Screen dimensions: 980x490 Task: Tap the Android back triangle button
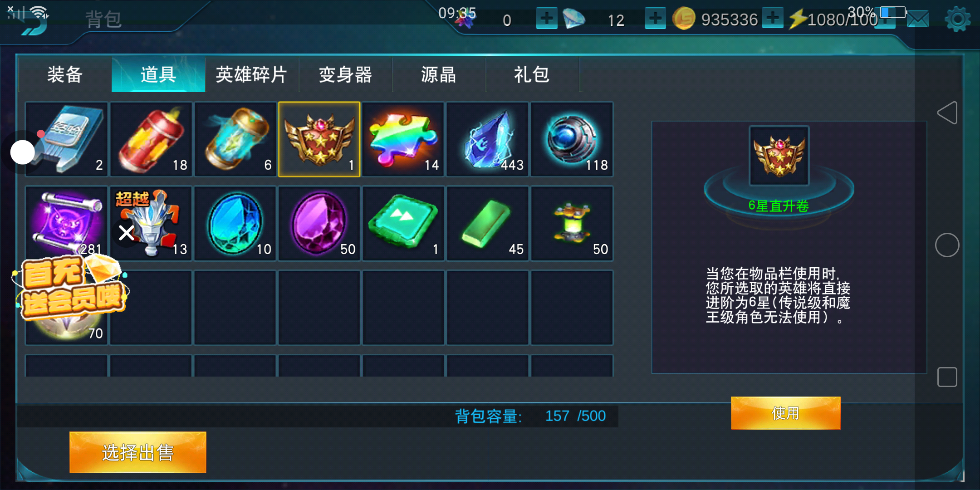[947, 113]
